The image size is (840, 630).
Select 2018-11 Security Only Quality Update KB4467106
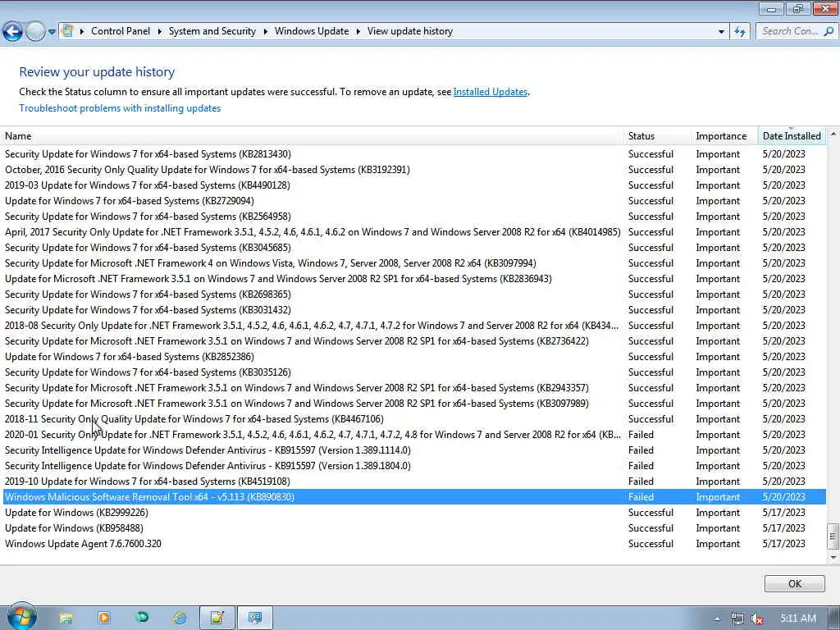click(x=414, y=418)
